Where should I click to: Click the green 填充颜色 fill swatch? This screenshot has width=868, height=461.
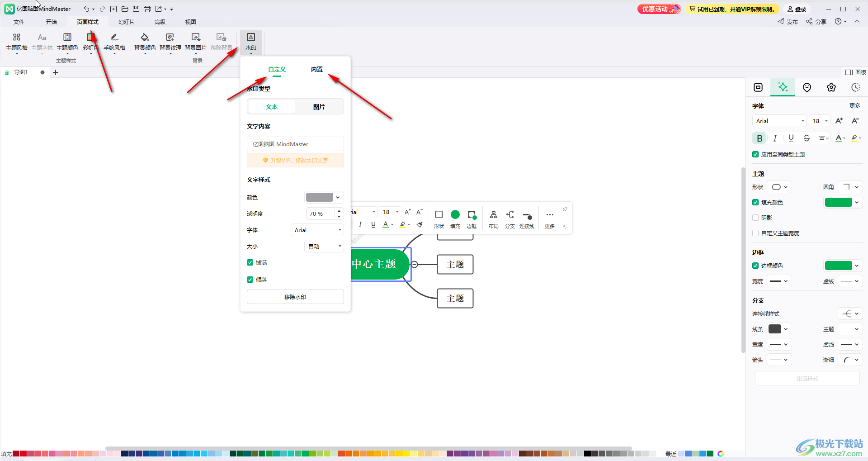click(x=839, y=202)
